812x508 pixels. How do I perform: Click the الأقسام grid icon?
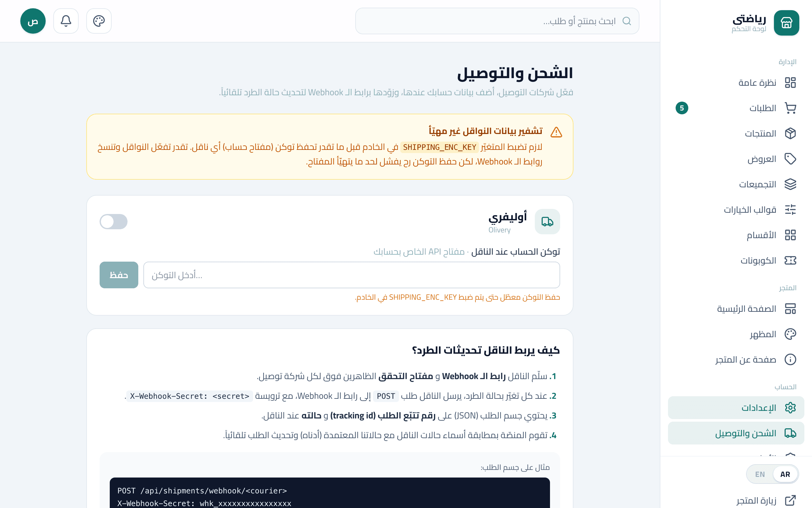(790, 235)
